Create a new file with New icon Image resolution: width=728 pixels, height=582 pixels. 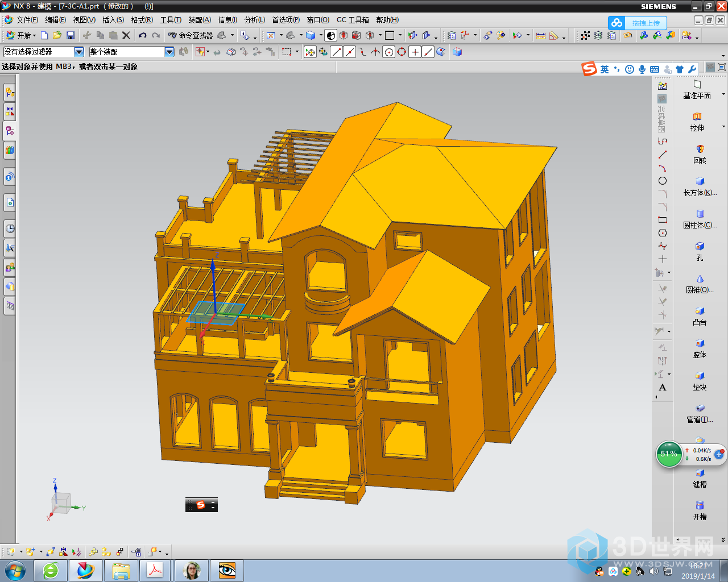(44, 35)
